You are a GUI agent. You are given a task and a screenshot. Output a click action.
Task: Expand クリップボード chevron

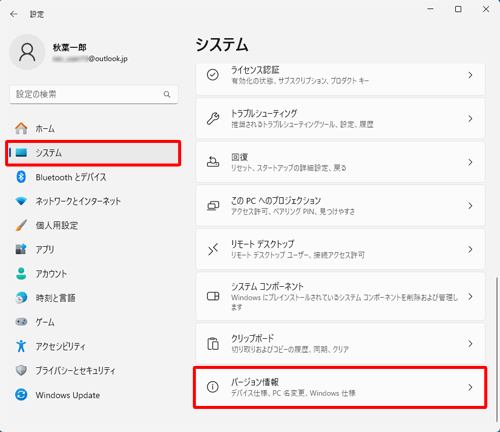(470, 344)
